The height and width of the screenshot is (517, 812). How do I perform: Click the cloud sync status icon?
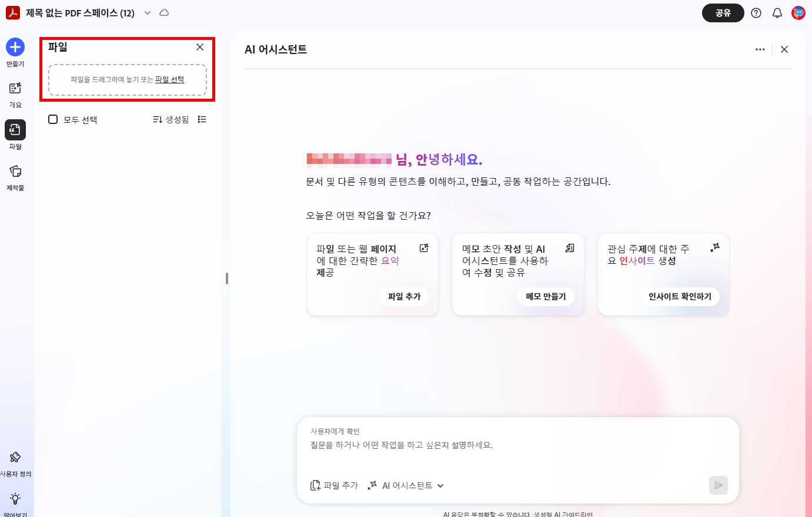(164, 12)
